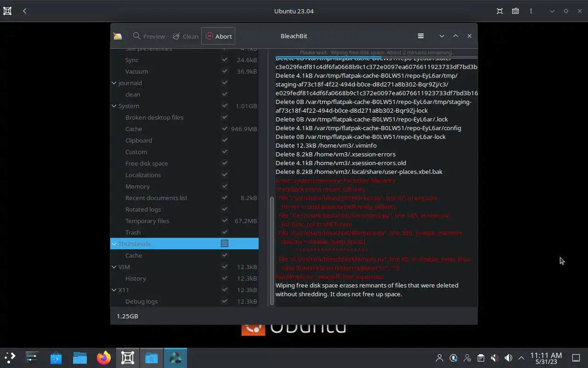Image resolution: width=588 pixels, height=368 pixels.
Task: Switch to the virtual machine viewer task
Action: pos(127,357)
